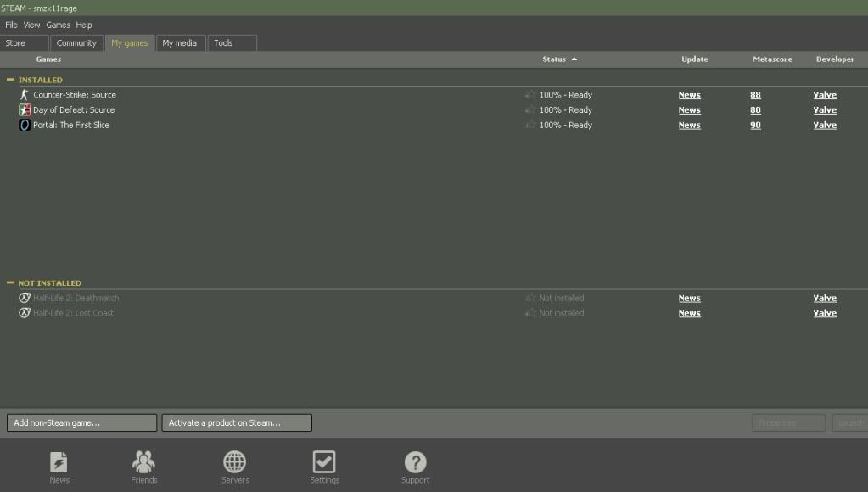
Task: Open the Servers globe icon
Action: [x=235, y=462]
